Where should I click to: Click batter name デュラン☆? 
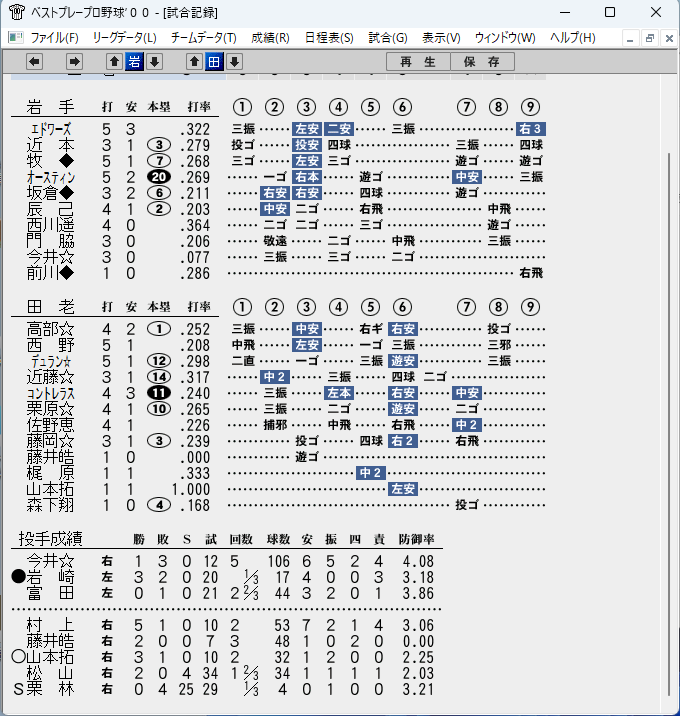pyautogui.click(x=51, y=361)
